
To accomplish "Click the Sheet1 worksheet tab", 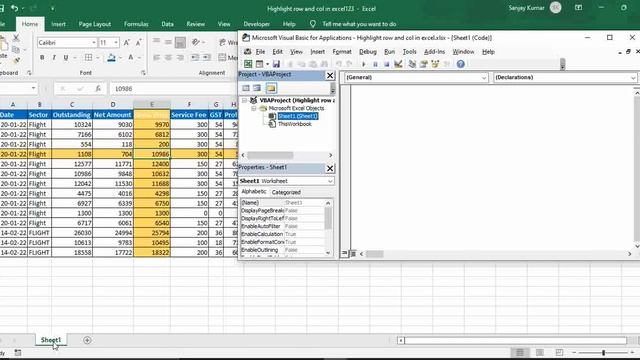I will (51, 340).
